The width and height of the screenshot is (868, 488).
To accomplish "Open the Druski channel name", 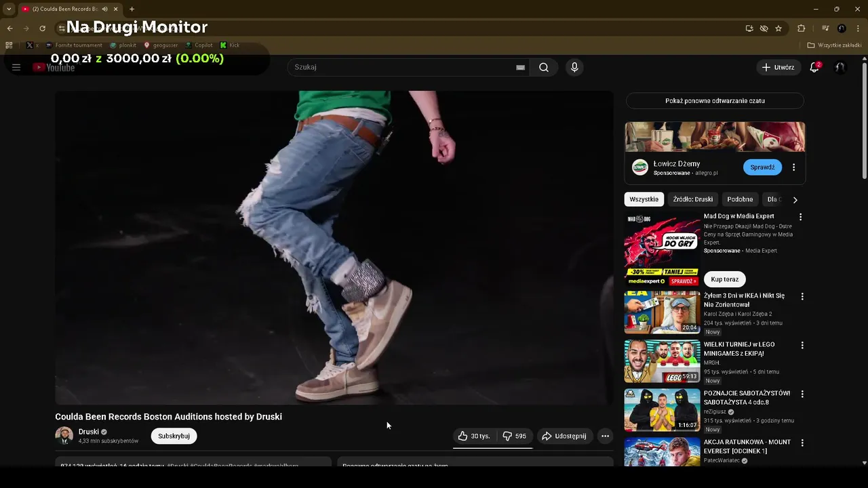I will (x=89, y=432).
